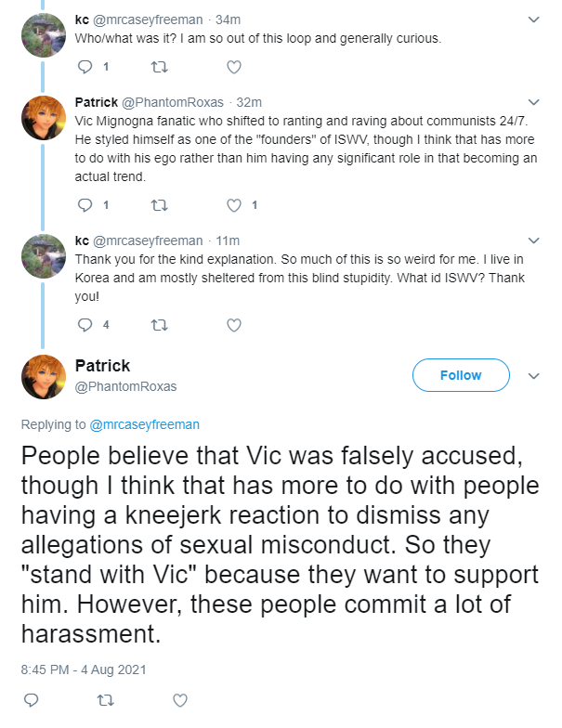
Task: Reply to kc's 34m tweet
Action: pos(85,67)
